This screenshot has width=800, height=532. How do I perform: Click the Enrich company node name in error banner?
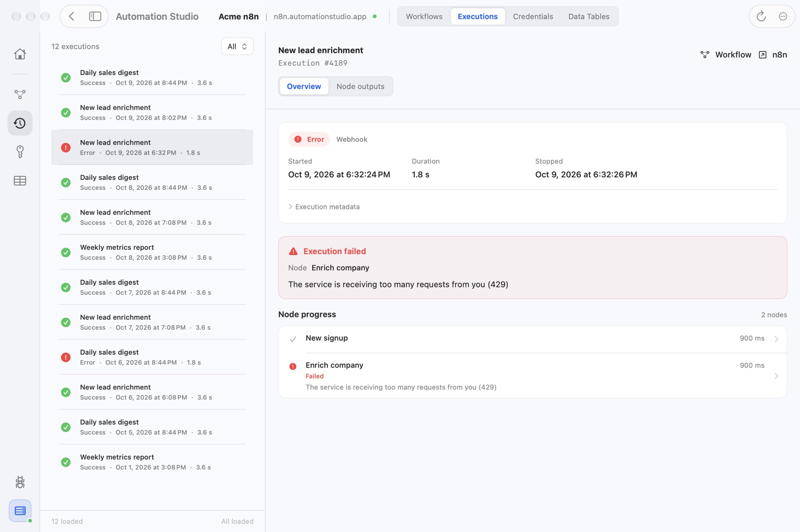[340, 268]
